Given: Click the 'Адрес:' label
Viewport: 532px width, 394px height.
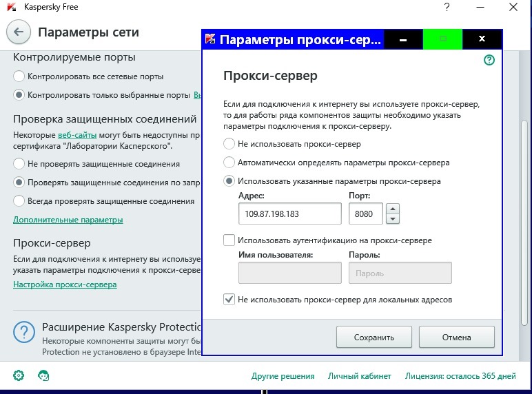Looking at the screenshot, I should 252,196.
